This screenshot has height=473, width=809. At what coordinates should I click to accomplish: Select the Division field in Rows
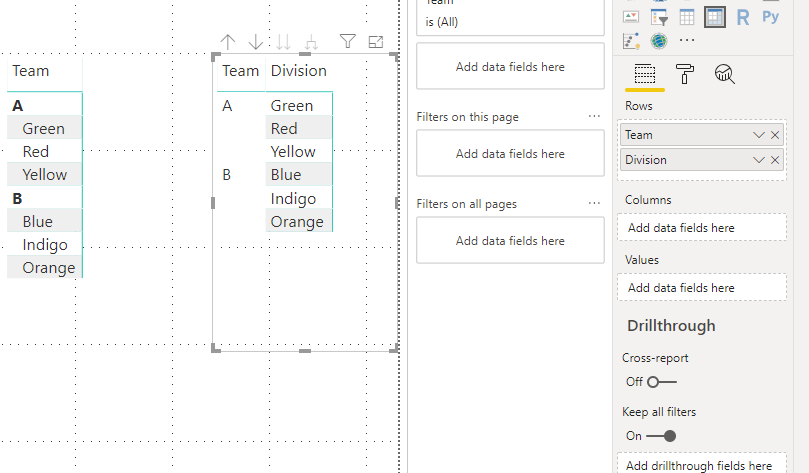point(702,160)
